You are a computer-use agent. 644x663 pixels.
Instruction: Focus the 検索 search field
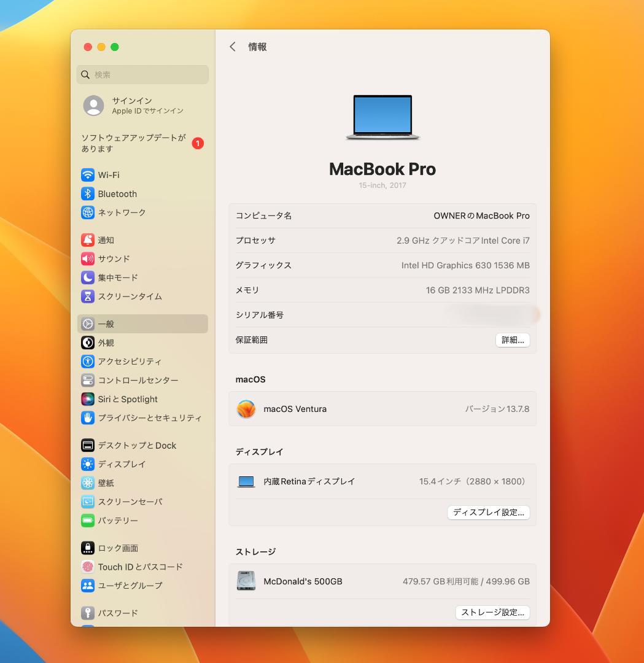[x=142, y=74]
